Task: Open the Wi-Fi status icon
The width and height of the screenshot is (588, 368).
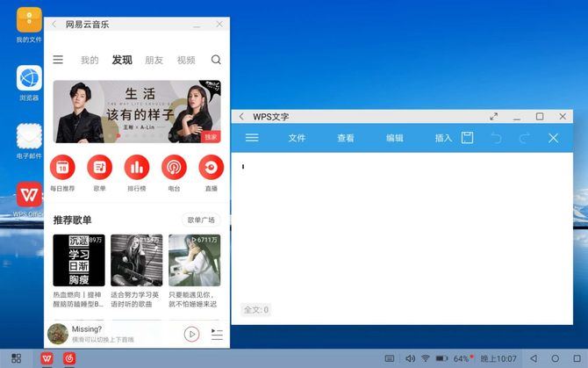Action: point(426,358)
